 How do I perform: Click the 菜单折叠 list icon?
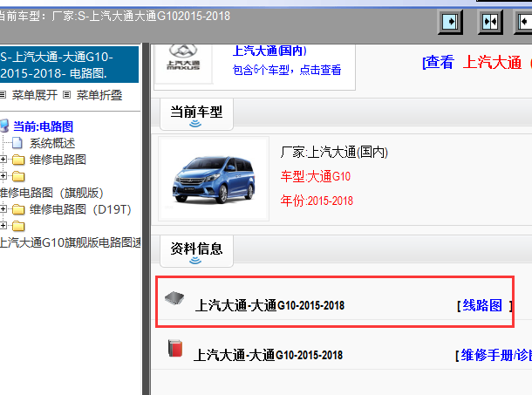click(x=67, y=95)
